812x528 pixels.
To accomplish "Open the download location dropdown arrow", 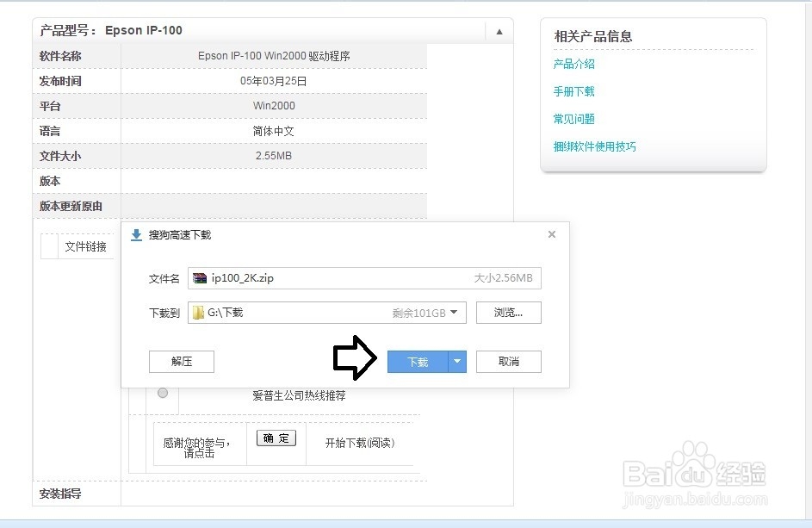I will (x=454, y=313).
